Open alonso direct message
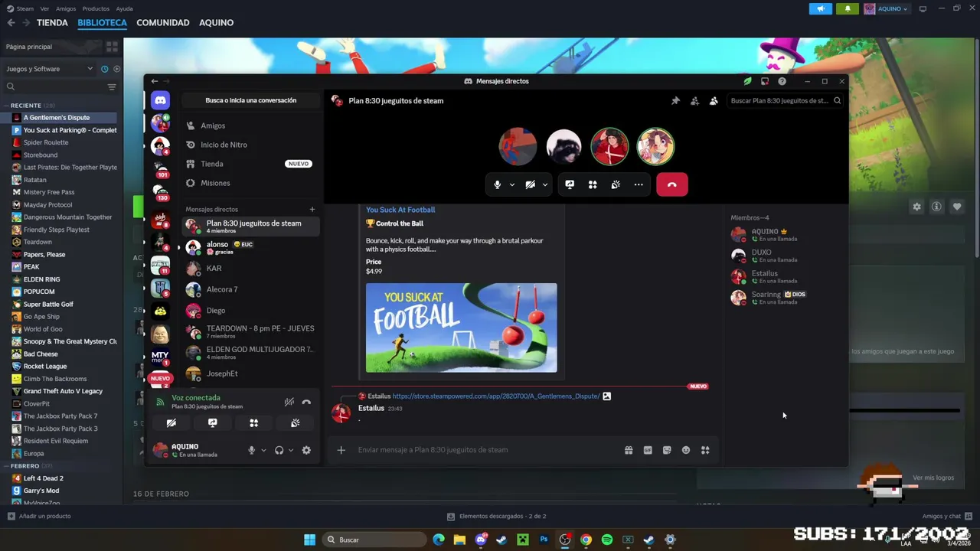The width and height of the screenshot is (980, 551). click(251, 247)
